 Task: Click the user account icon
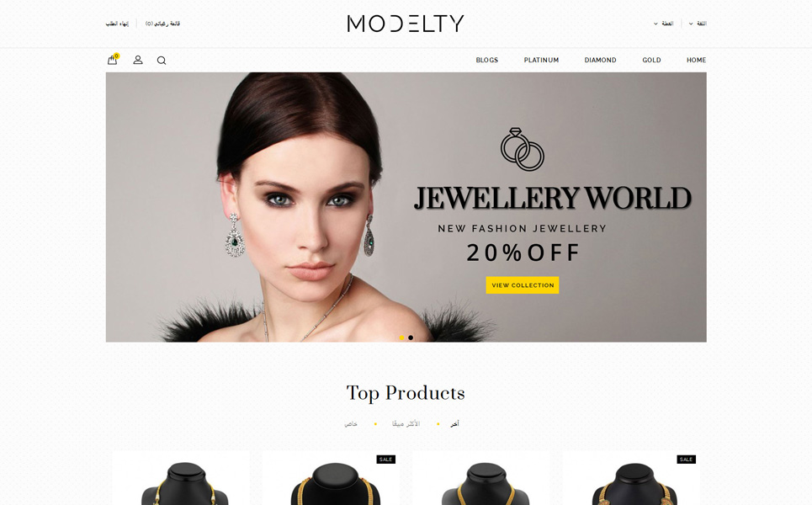[138, 60]
